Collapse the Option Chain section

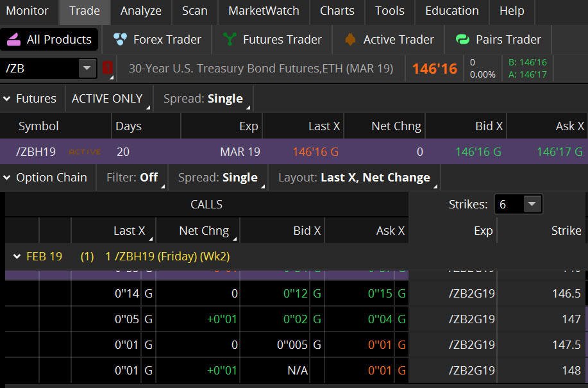point(8,177)
